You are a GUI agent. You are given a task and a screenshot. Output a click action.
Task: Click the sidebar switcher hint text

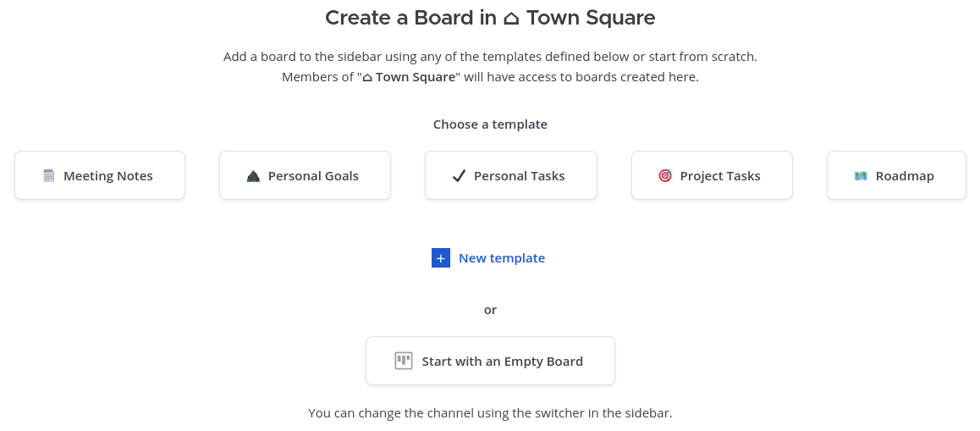pos(490,413)
